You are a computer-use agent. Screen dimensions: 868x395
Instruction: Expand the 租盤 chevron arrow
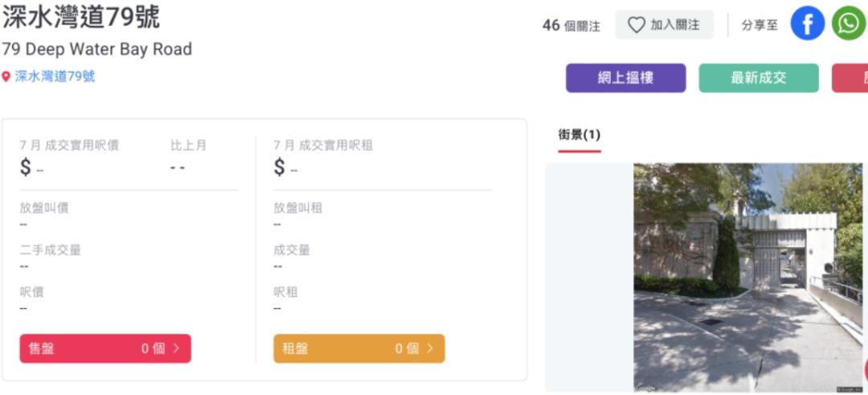tap(429, 348)
